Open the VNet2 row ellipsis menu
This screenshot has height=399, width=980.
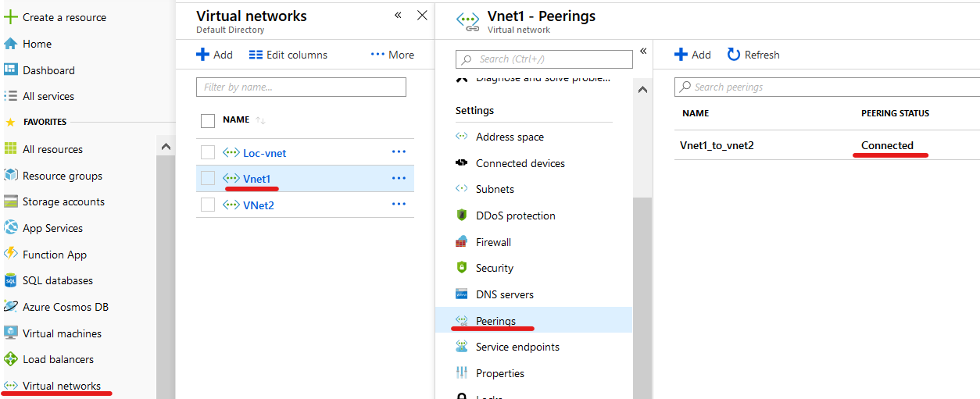(x=399, y=205)
